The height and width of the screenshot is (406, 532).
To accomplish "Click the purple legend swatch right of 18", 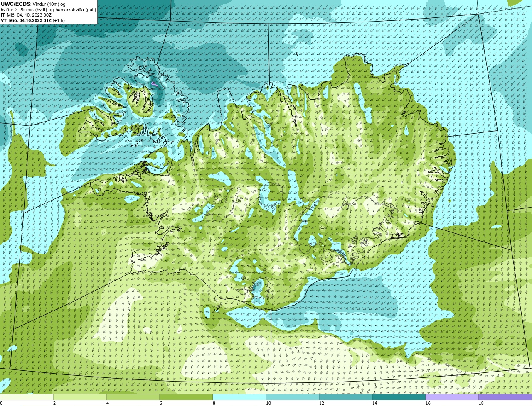I will (x=505, y=397).
